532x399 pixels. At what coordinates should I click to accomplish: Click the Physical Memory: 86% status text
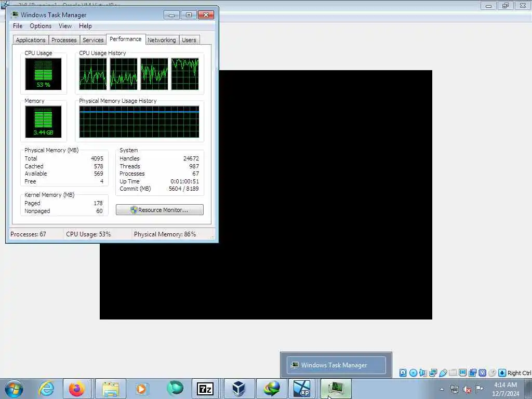tap(165, 234)
